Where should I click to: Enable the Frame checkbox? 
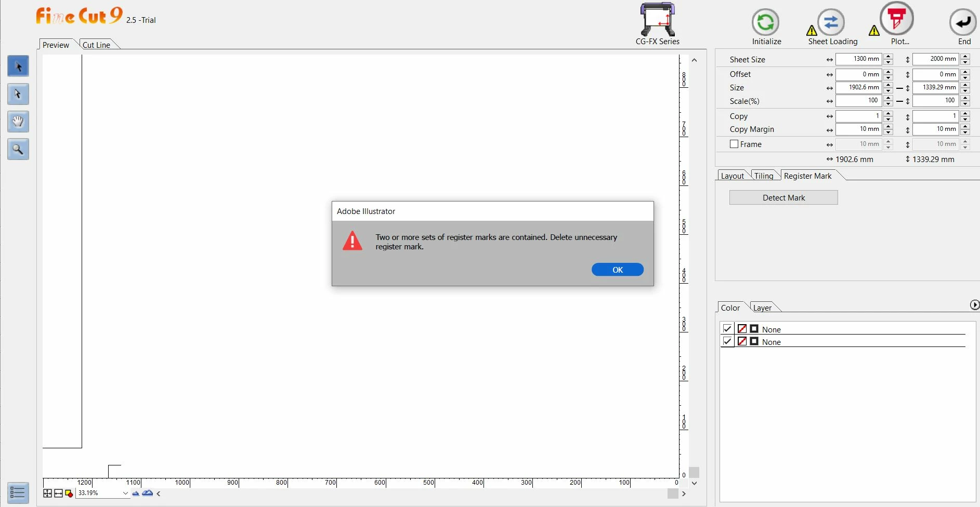tap(734, 144)
